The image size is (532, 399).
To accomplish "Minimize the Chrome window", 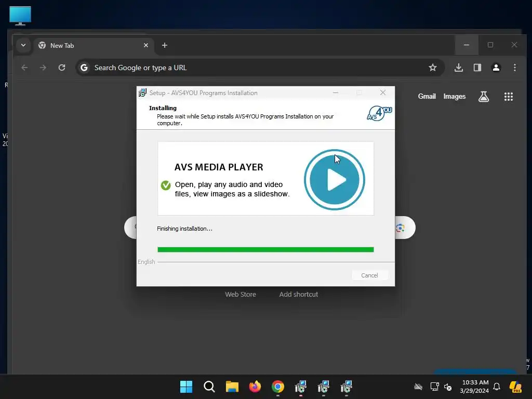I will pos(467,45).
